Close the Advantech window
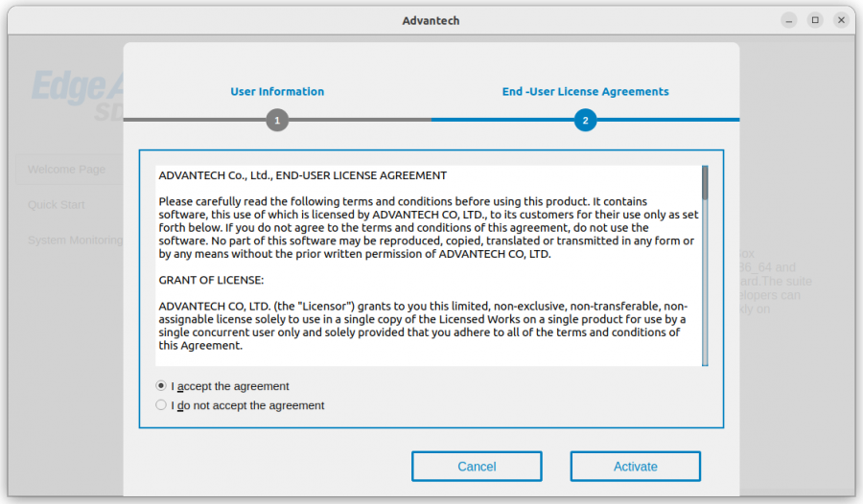Viewport: 863px width, 504px height. point(841,20)
